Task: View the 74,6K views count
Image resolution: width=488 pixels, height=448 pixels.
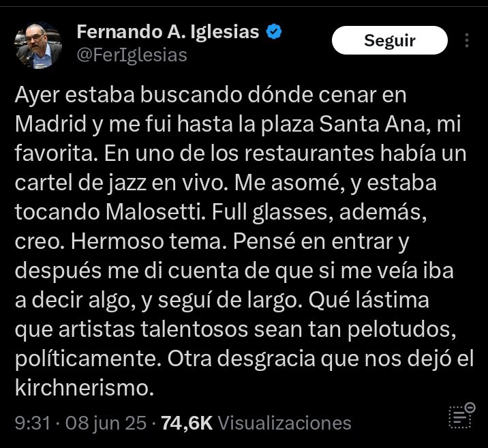Action: click(187, 423)
